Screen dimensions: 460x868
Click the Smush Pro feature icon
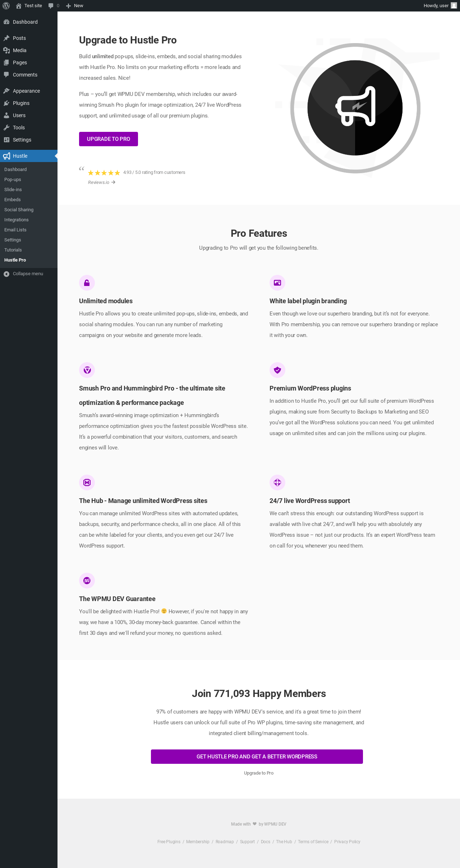87,370
